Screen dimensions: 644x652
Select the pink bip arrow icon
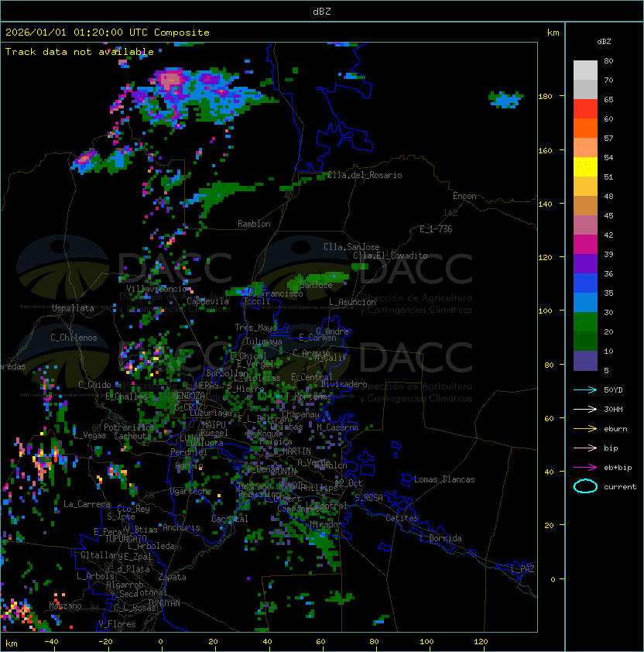pyautogui.click(x=585, y=448)
